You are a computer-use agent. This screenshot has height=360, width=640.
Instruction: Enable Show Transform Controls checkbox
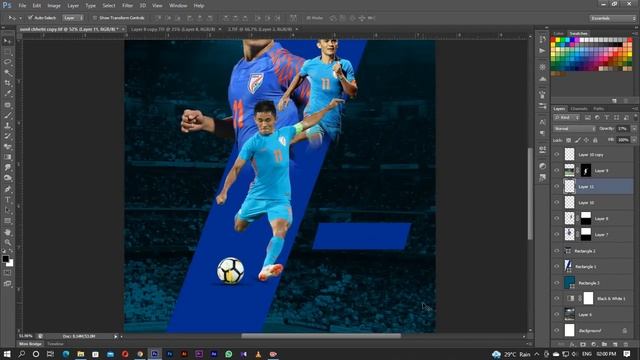pyautogui.click(x=95, y=18)
